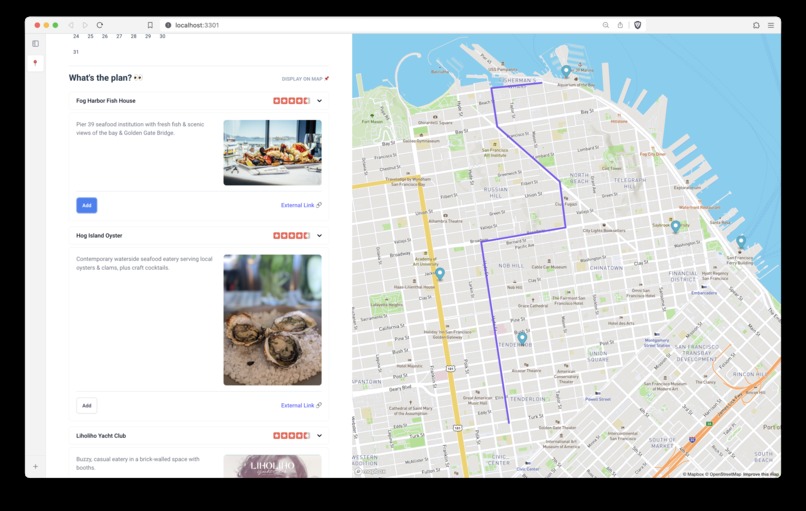The height and width of the screenshot is (511, 806).
Task: Select calendar day 25
Action: pos(90,36)
